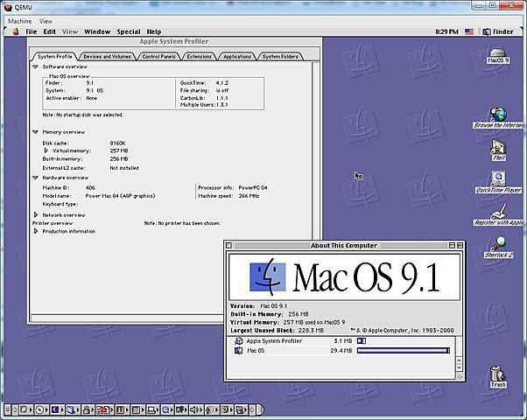Click the System Profiler vertical scrollbar
This screenshot has height=420, width=527.
pos(316,151)
